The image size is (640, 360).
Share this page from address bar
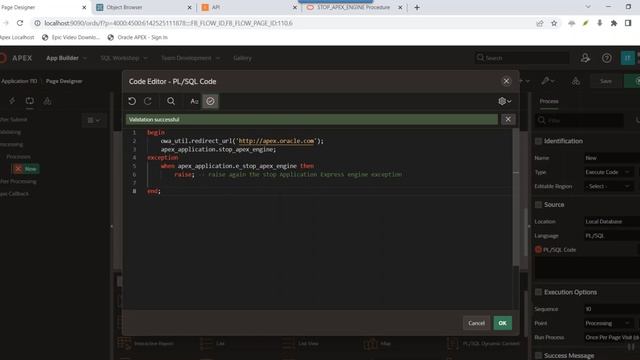click(x=540, y=23)
